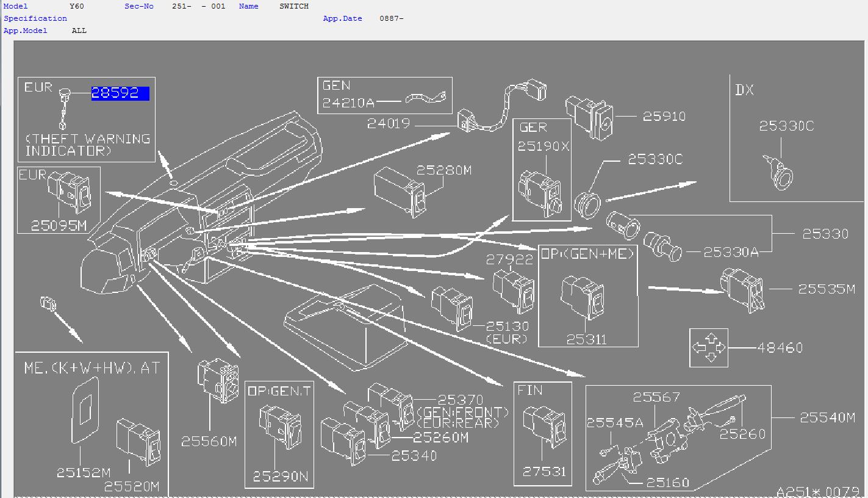Select part number label 24019
The height and width of the screenshot is (498, 868).
389,124
